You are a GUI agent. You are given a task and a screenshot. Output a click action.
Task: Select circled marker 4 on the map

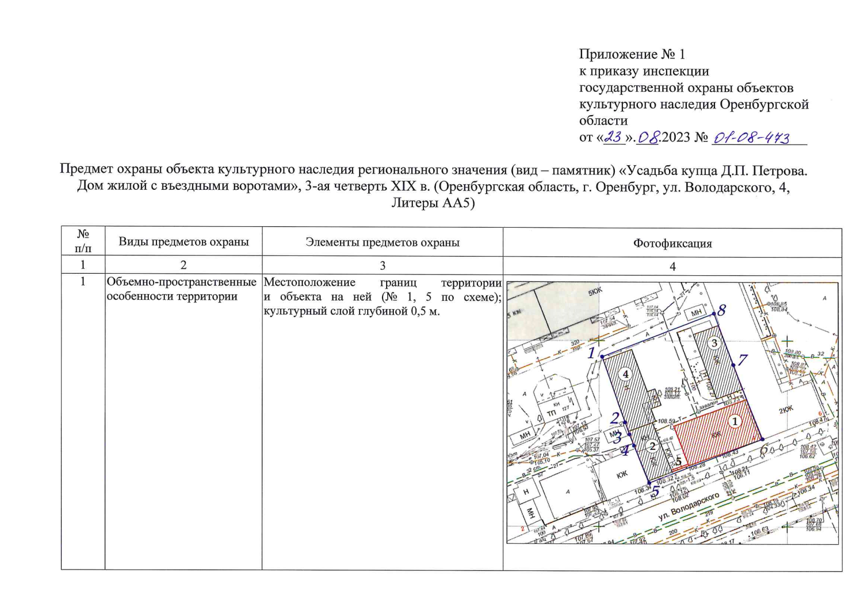click(x=625, y=375)
